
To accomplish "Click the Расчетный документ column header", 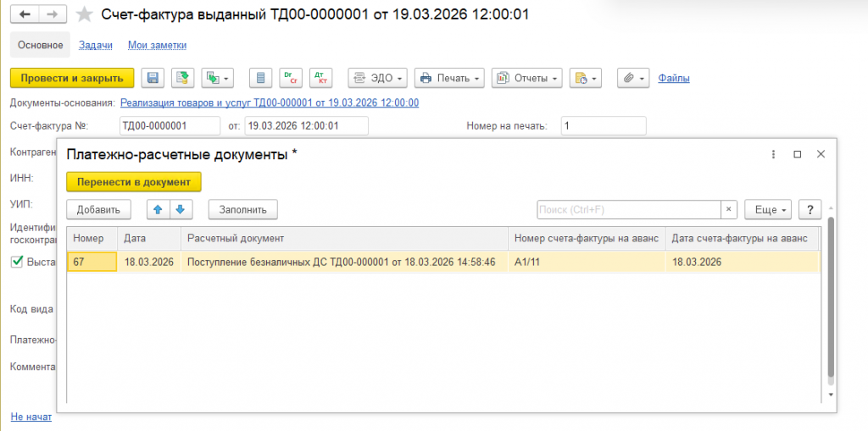I will (x=344, y=238).
